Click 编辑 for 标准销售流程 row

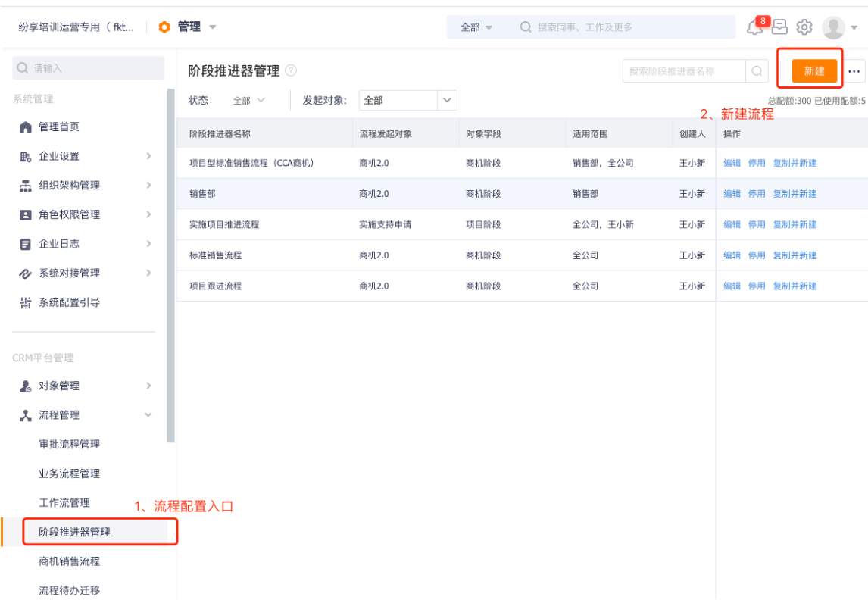(732, 255)
